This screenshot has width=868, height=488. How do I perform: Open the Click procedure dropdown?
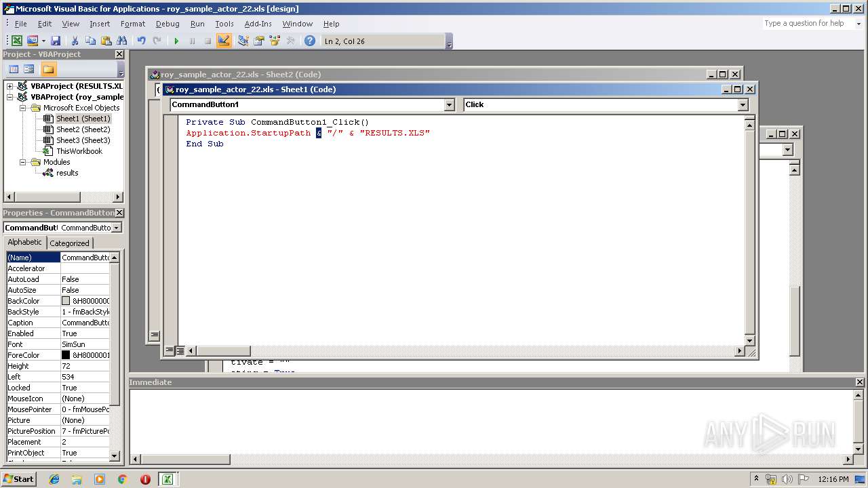click(743, 104)
